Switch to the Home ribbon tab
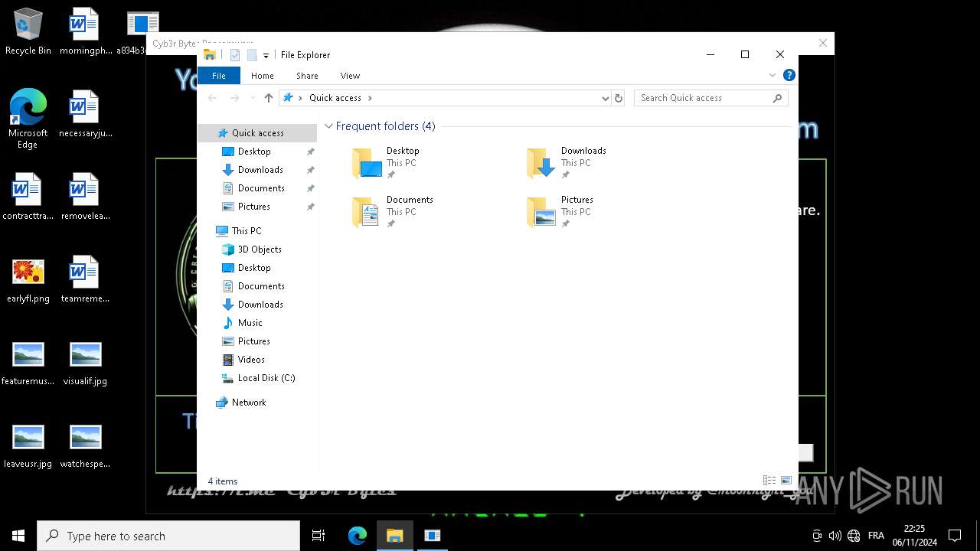The height and width of the screenshot is (551, 980). point(263,76)
